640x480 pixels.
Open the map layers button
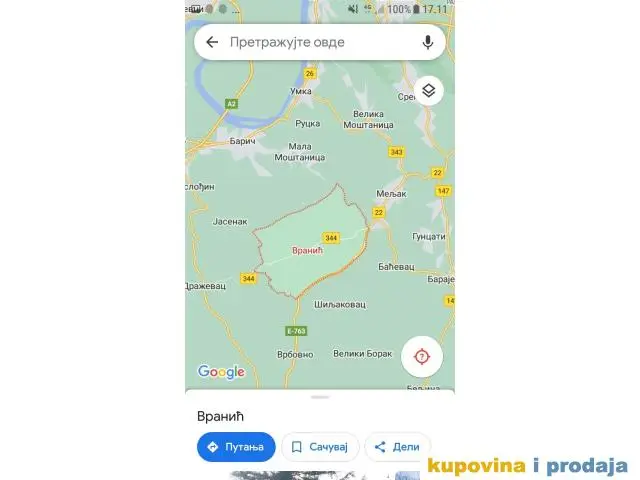(x=429, y=91)
